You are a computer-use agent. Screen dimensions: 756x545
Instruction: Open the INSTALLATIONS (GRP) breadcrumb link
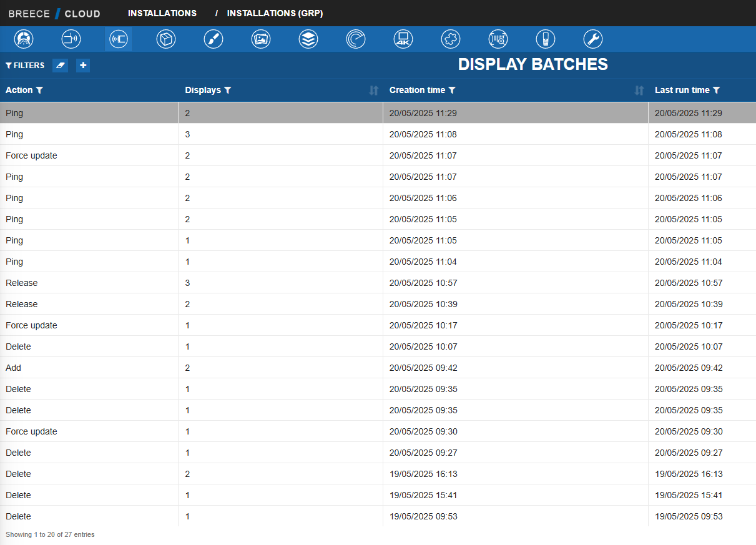pyautogui.click(x=275, y=13)
